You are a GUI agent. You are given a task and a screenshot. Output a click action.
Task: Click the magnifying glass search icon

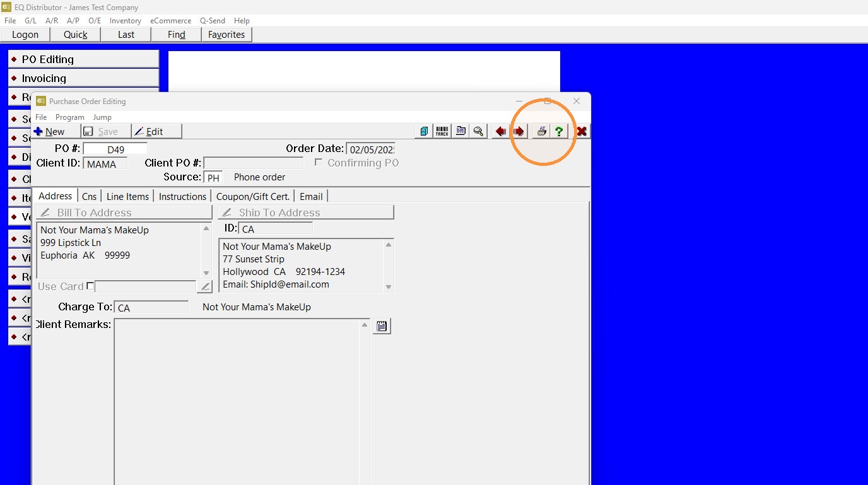point(479,131)
